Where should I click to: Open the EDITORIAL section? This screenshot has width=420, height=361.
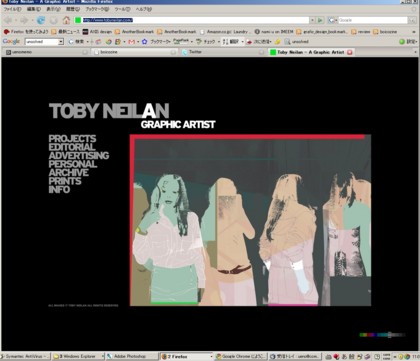click(72, 147)
